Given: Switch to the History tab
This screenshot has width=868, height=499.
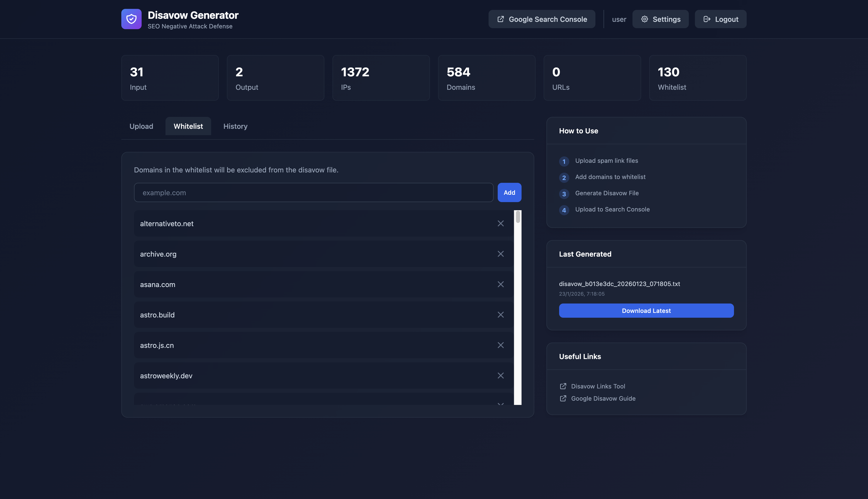Looking at the screenshot, I should pyautogui.click(x=235, y=126).
